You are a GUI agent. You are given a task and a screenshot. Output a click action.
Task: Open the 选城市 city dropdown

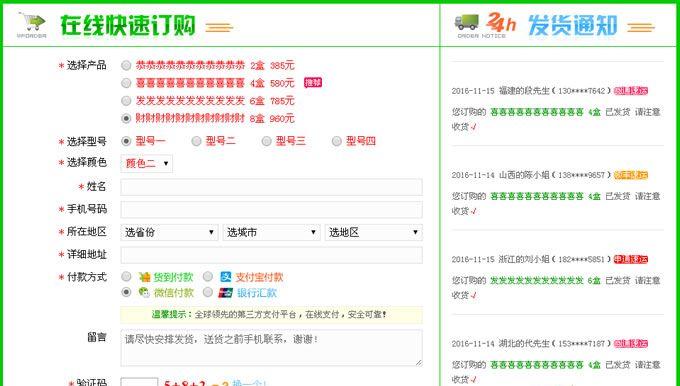271,232
